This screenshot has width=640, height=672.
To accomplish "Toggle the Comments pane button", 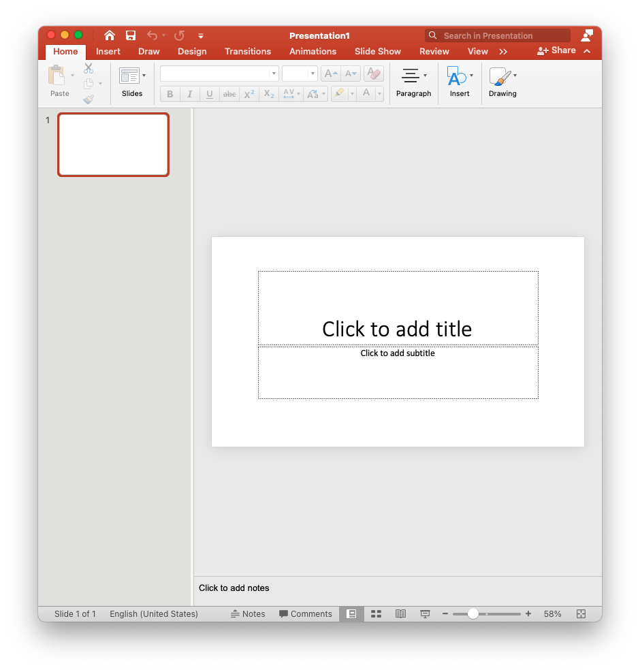I will 306,613.
